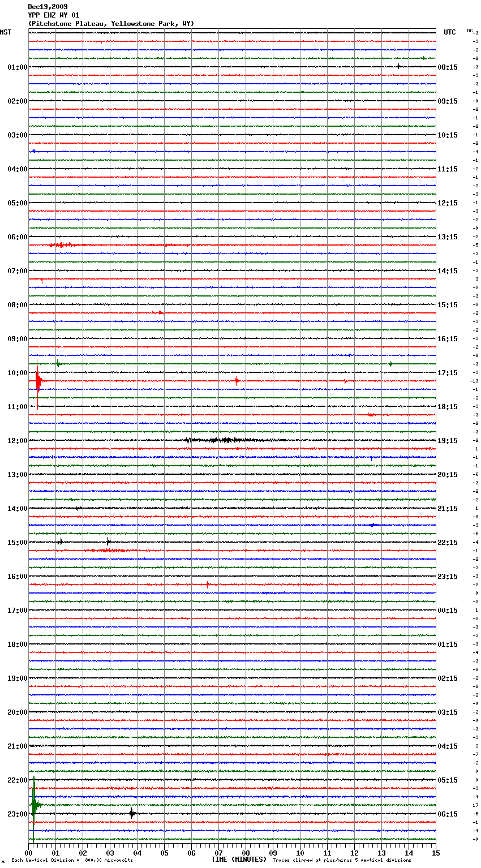481x868 pixels.
Task: Select the 11:00 MST time label
Action: click(x=18, y=407)
